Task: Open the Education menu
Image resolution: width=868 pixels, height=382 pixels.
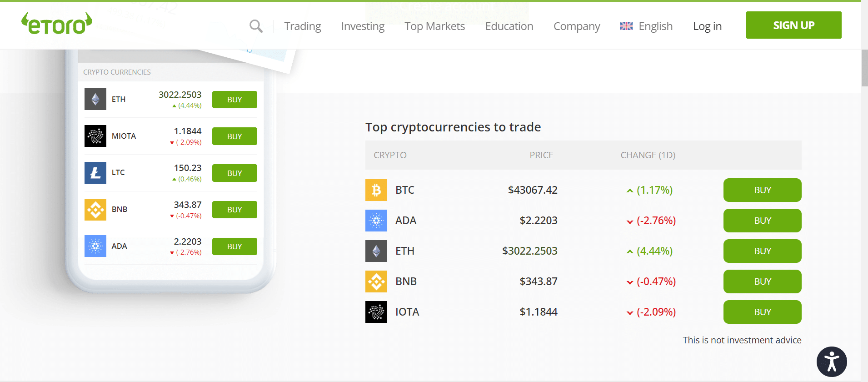Action: coord(509,26)
